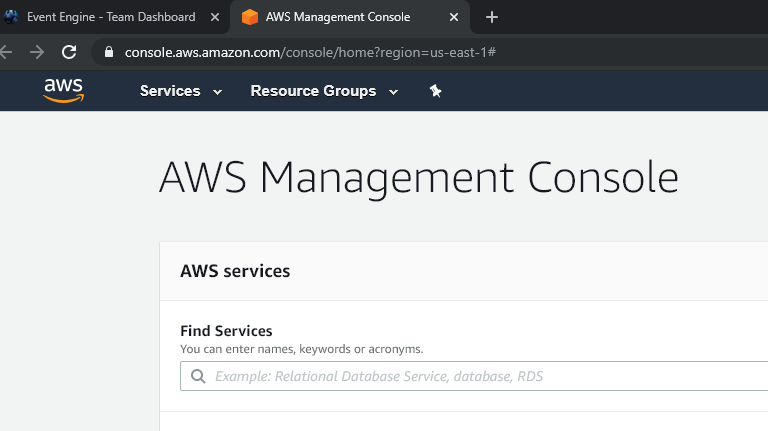Click the chevron arrow beside Services
The width and height of the screenshot is (768, 431).
point(217,92)
